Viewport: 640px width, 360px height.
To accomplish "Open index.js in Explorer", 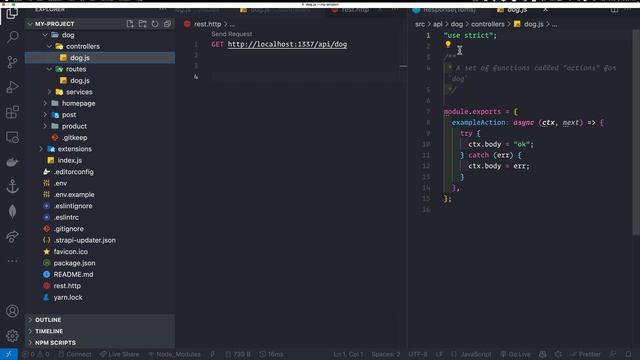I will 100,160.
